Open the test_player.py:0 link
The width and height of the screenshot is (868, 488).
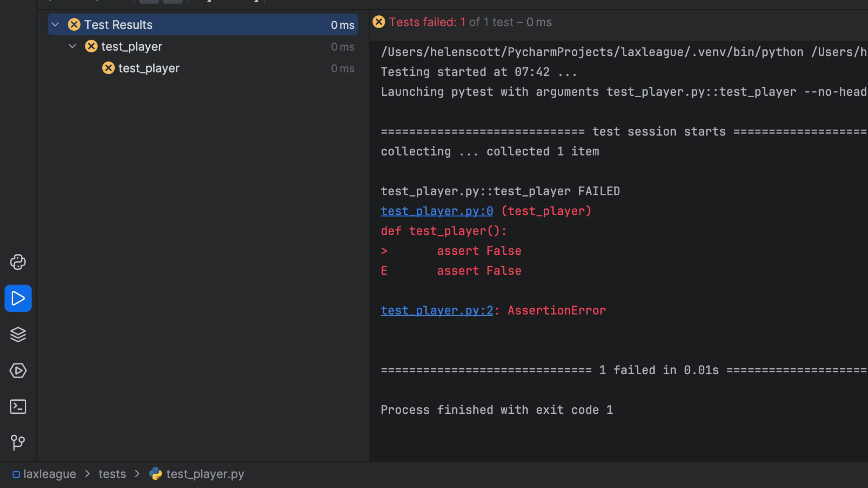(437, 211)
